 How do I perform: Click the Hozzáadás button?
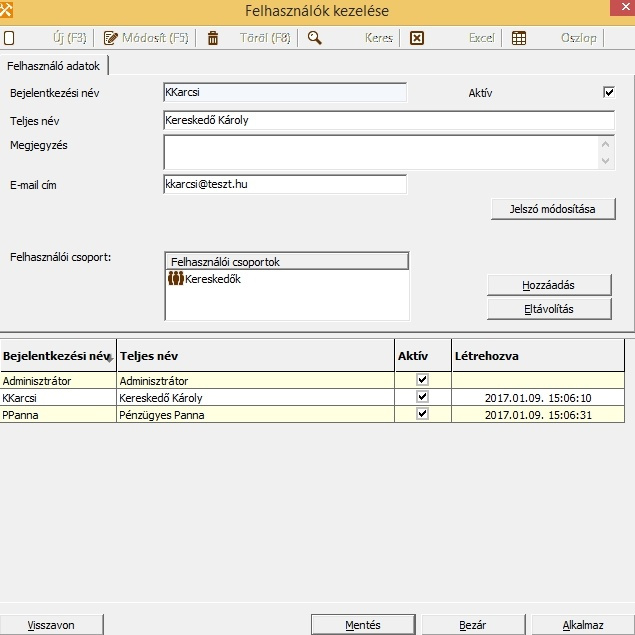pos(549,284)
